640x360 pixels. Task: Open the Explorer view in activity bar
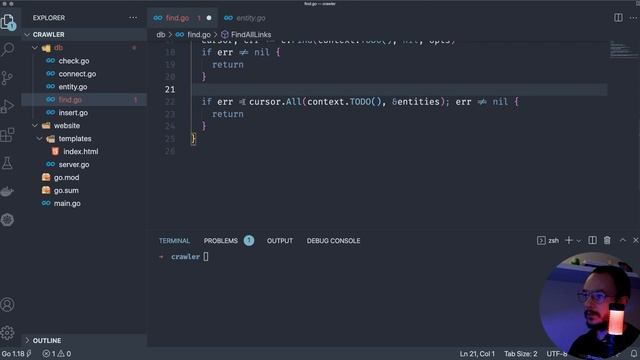(x=8, y=22)
